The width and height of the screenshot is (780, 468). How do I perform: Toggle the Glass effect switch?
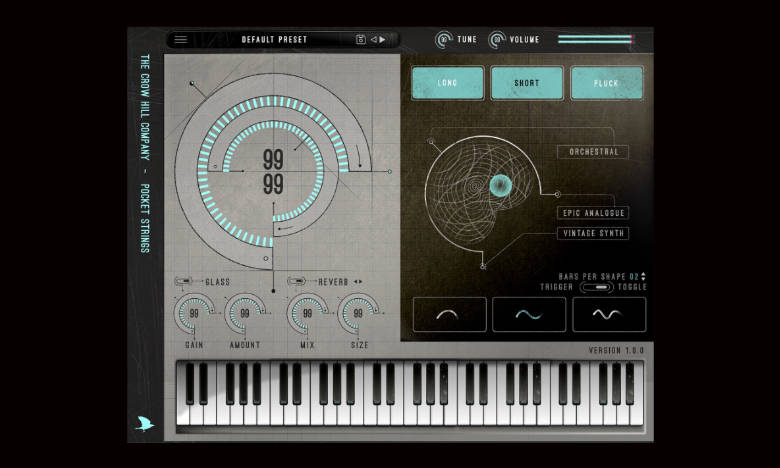point(183,281)
